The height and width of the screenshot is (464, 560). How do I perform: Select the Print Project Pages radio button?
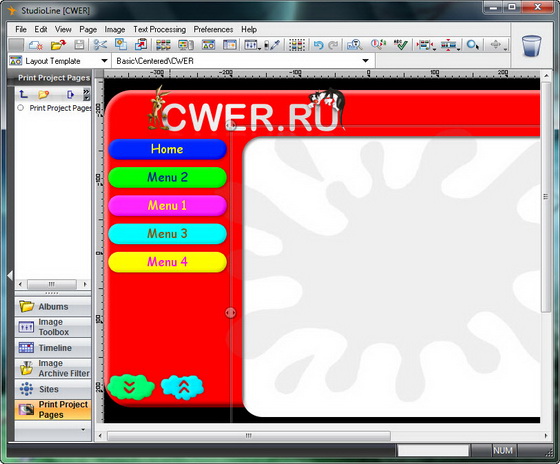(20, 108)
